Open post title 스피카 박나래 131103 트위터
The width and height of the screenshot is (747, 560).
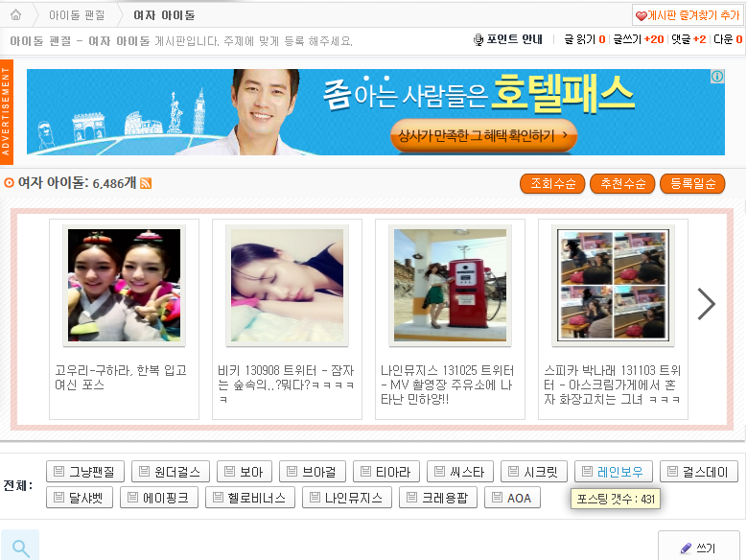click(x=612, y=385)
